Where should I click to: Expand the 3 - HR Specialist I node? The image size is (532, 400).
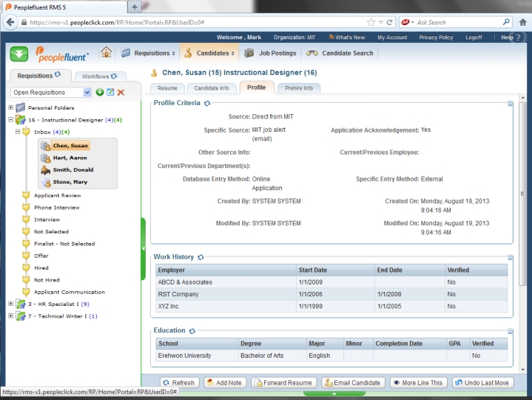(x=11, y=304)
